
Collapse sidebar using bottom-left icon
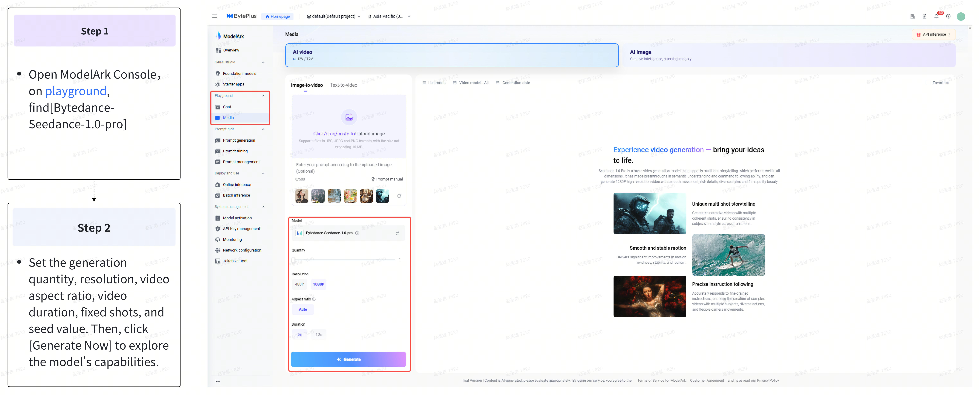(218, 381)
